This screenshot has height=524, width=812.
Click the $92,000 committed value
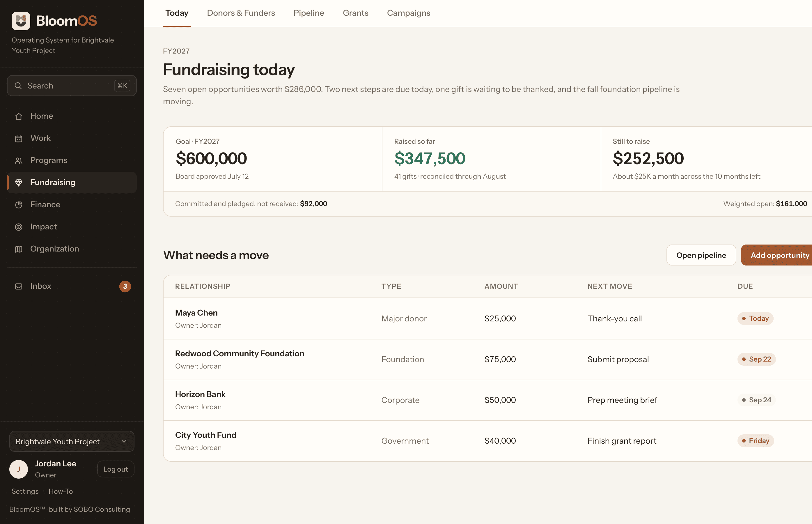coord(314,204)
